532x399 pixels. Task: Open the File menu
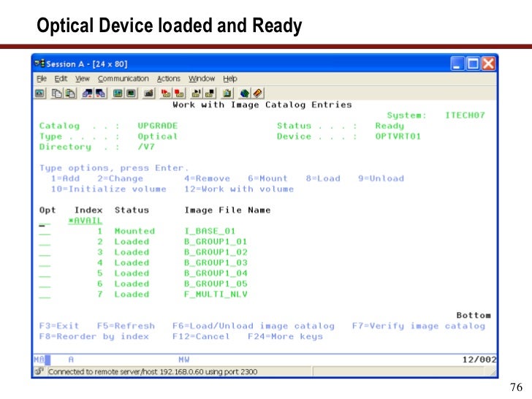click(x=42, y=79)
